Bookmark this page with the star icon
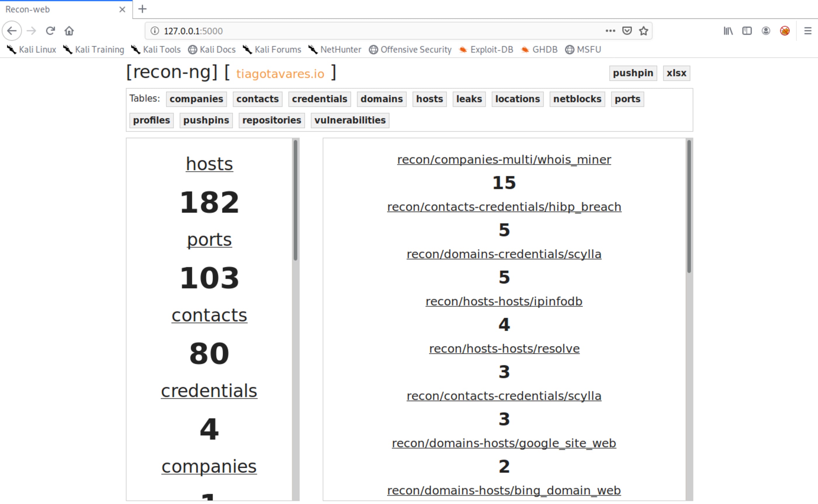This screenshot has height=504, width=818. (643, 31)
